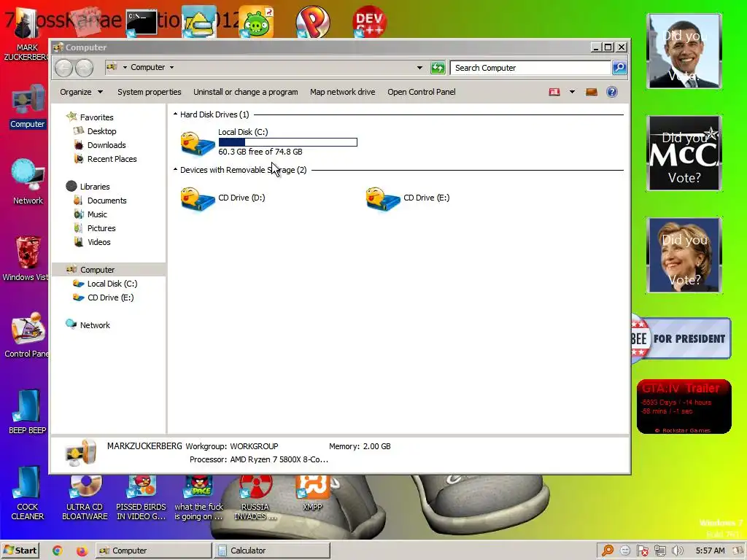Click the volume speaker tray icon

tap(678, 551)
